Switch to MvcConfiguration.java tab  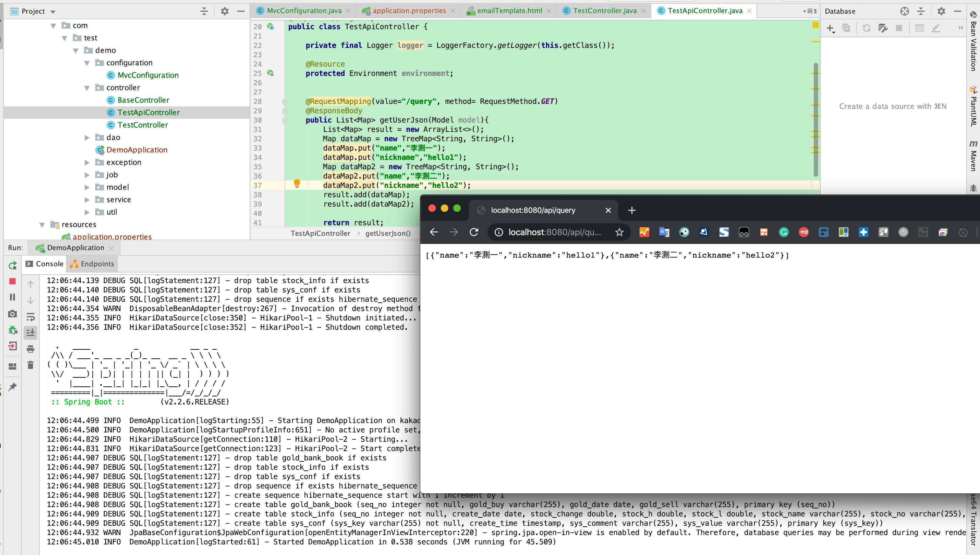304,11
